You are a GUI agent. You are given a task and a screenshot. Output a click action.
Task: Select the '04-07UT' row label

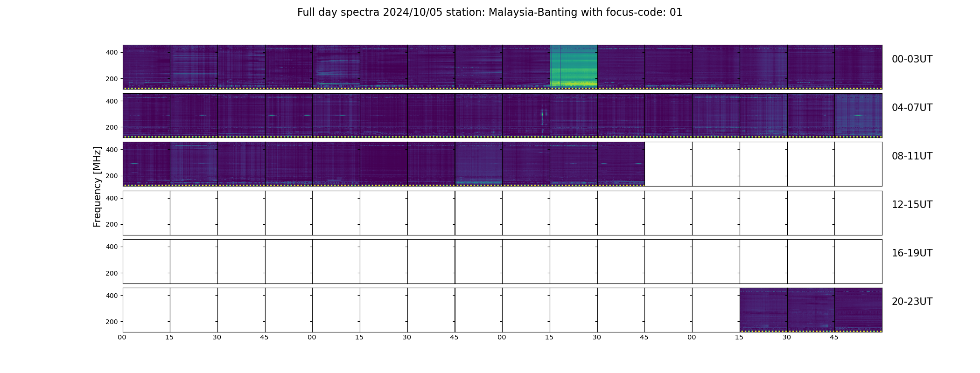(x=912, y=108)
